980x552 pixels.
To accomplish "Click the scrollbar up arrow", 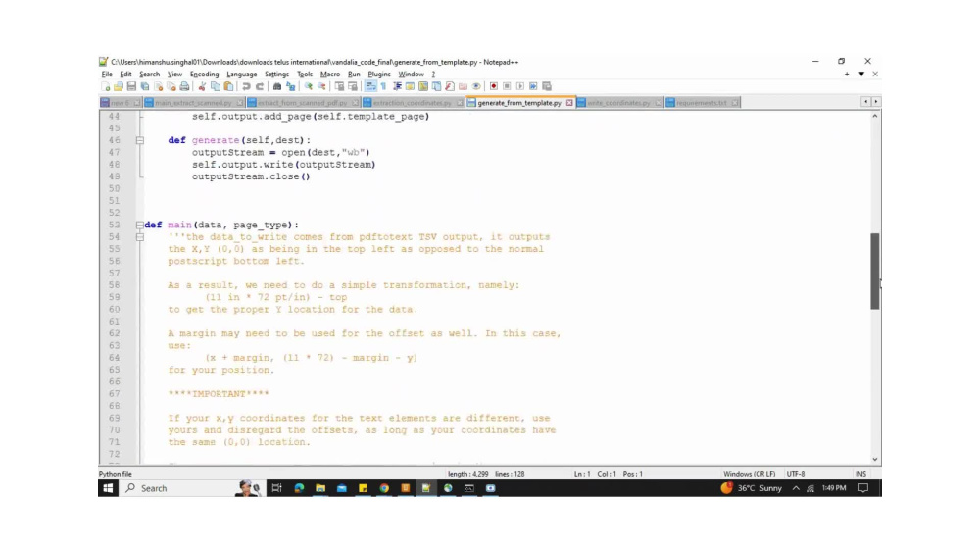I will point(875,117).
